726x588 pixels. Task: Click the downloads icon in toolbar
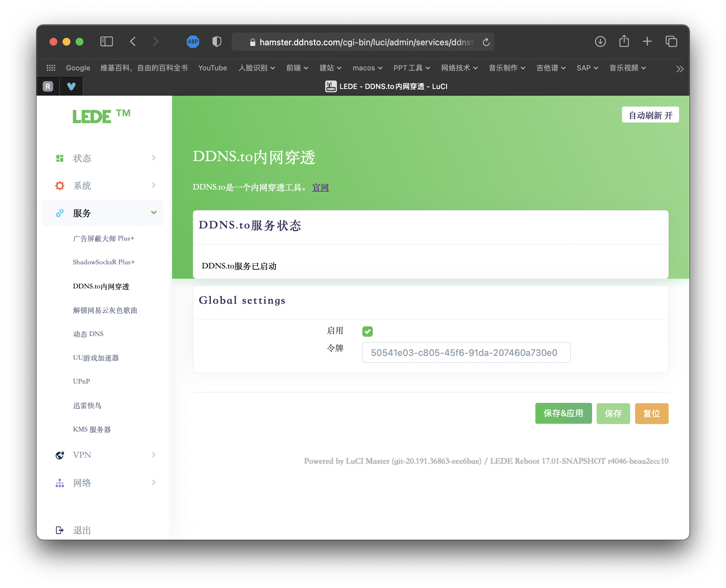click(x=600, y=42)
